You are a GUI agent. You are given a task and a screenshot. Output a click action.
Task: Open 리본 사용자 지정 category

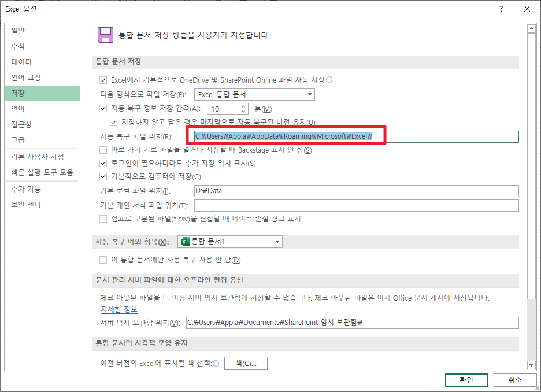42,157
